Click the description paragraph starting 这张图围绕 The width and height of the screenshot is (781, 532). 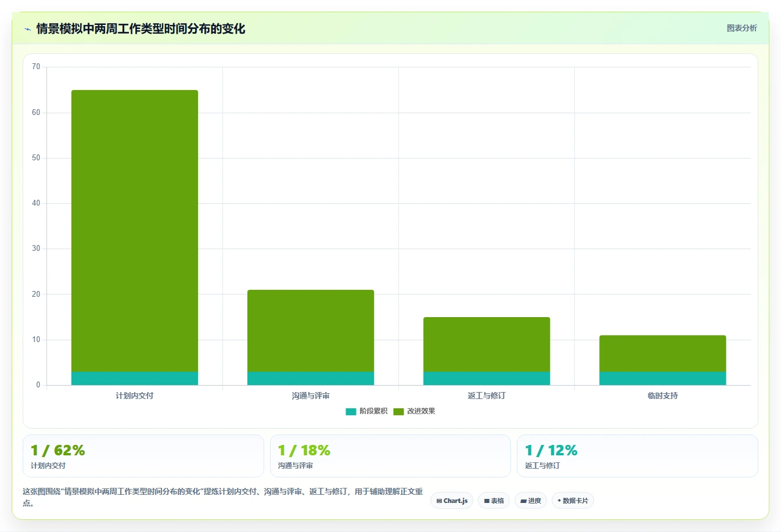click(223, 497)
